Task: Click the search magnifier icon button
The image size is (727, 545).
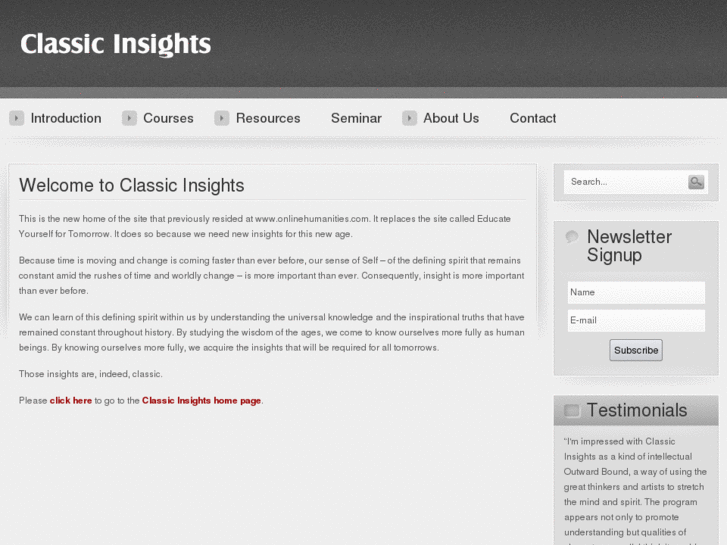Action: [x=696, y=182]
